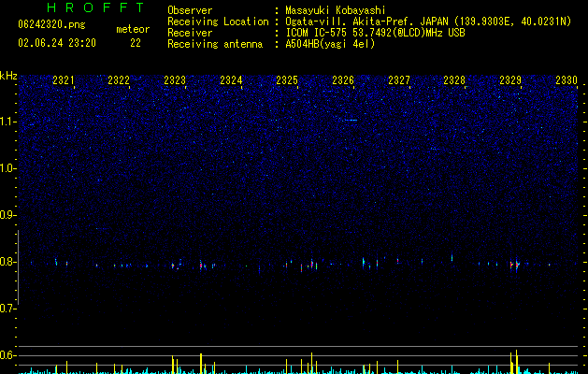Click the HROFFT title text

click(x=96, y=7)
